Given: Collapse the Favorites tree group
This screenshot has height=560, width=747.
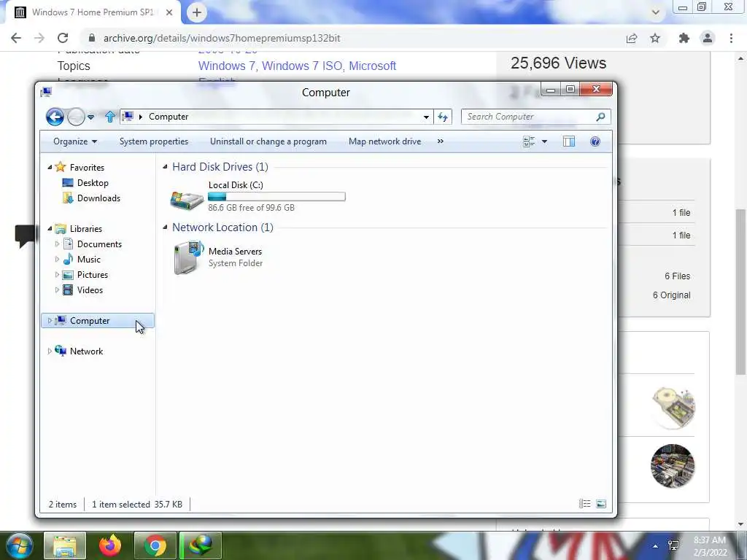Looking at the screenshot, I should 50,167.
